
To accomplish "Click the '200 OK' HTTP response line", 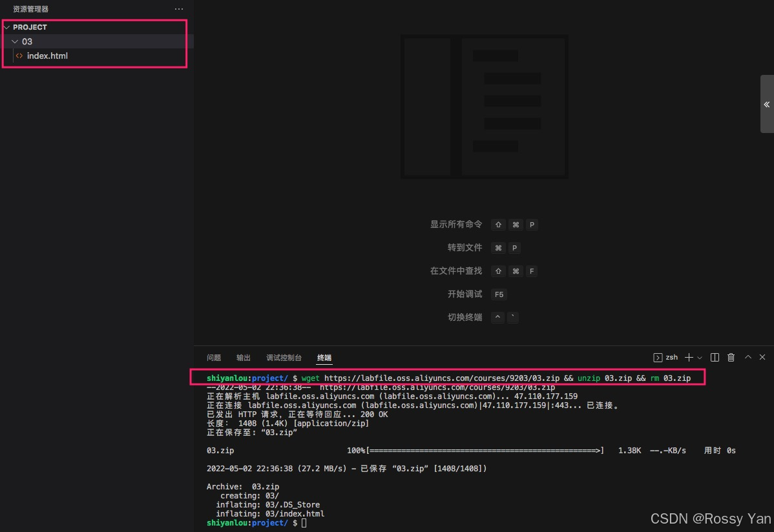I will [x=297, y=414].
